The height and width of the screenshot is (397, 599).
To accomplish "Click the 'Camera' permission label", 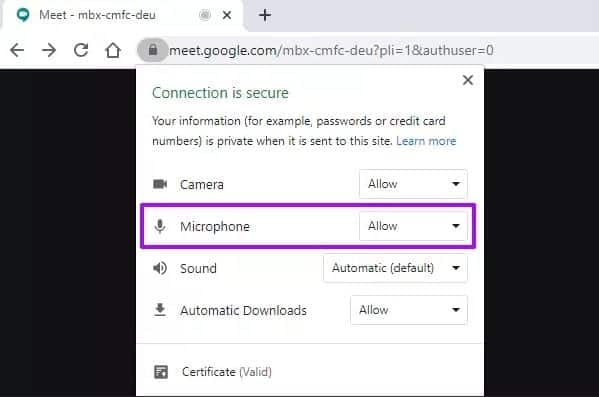I will tap(202, 185).
